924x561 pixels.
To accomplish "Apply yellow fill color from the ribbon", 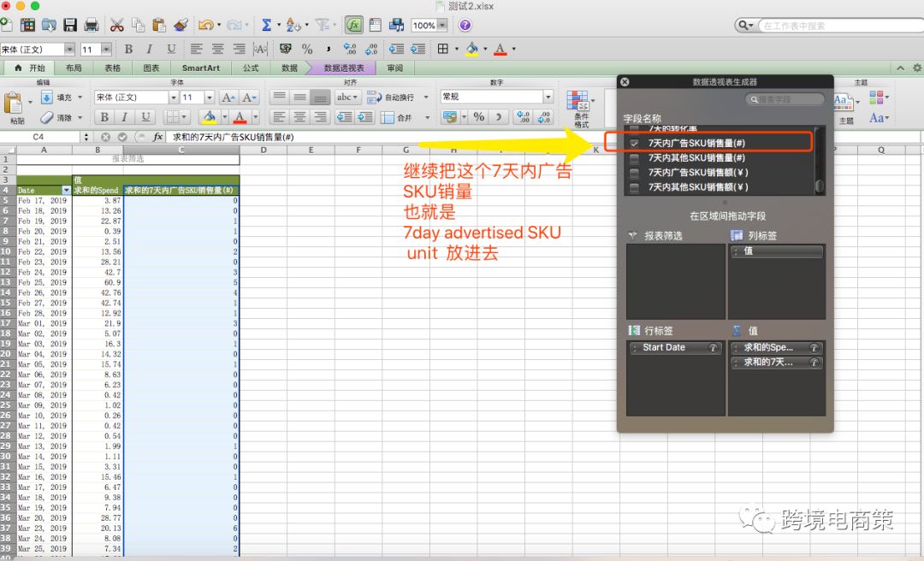I will (x=209, y=117).
